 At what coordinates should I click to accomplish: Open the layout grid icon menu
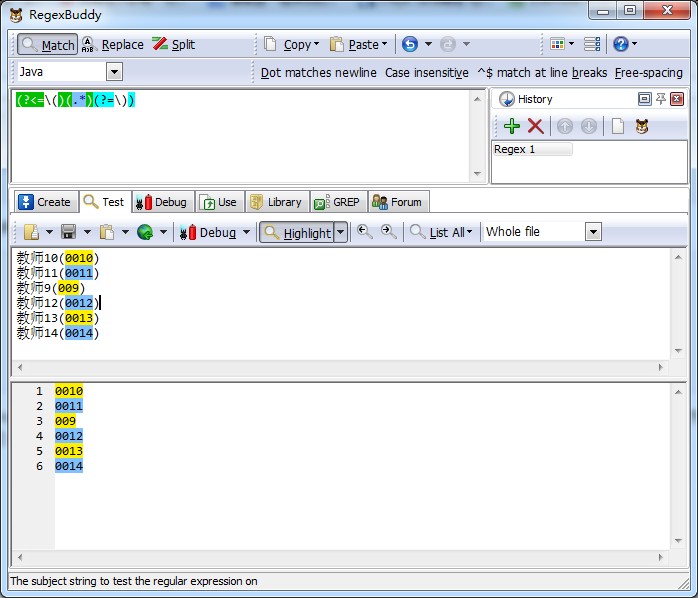[562, 44]
